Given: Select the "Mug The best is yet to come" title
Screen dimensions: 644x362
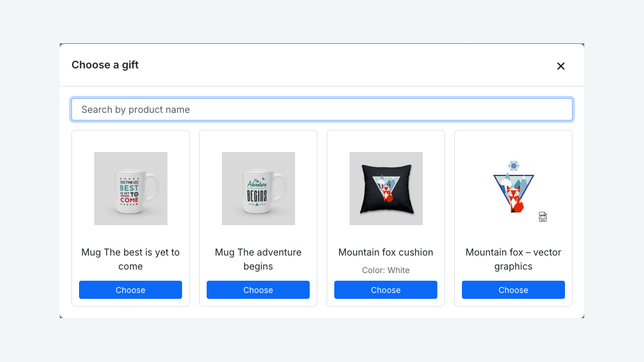Looking at the screenshot, I should [131, 259].
